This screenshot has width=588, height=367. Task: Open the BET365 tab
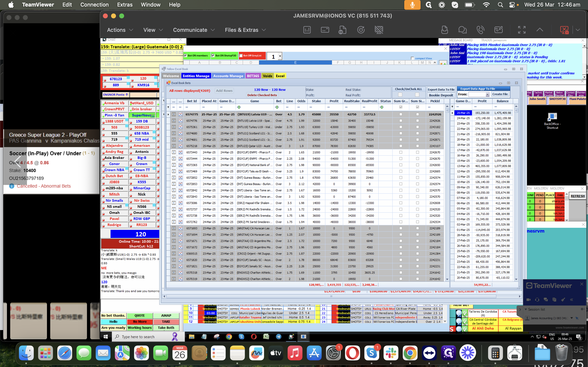[x=253, y=76]
